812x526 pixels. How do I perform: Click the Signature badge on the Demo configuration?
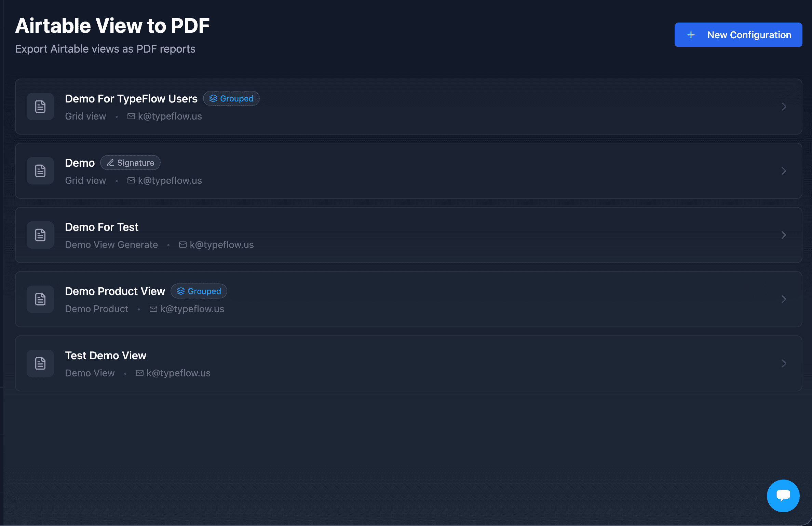tap(130, 163)
